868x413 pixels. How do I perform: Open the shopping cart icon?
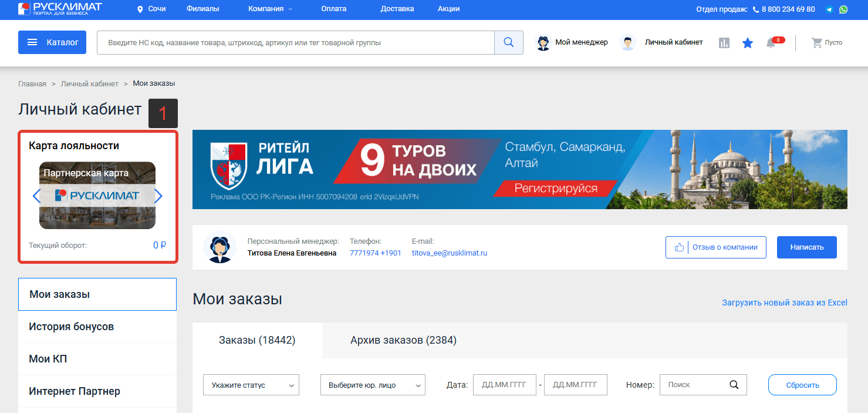coord(816,42)
